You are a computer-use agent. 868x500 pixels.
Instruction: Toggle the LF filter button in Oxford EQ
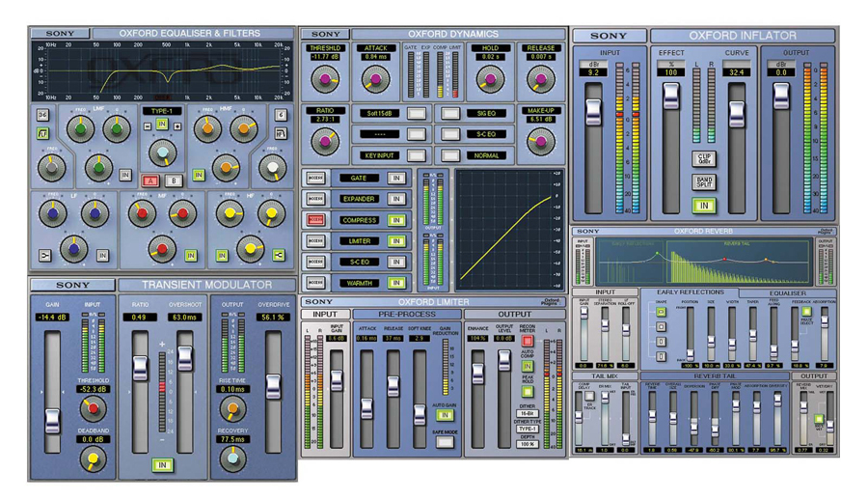tap(42, 133)
